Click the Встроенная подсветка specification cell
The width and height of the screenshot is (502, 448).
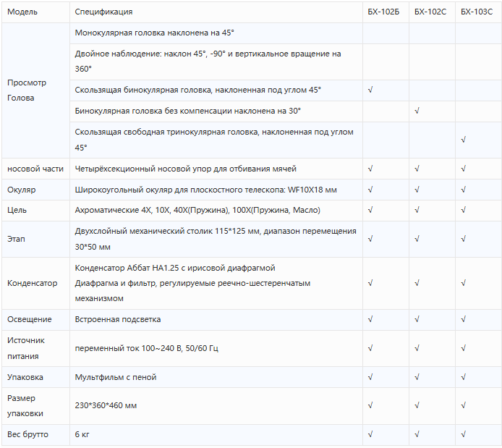pos(216,320)
